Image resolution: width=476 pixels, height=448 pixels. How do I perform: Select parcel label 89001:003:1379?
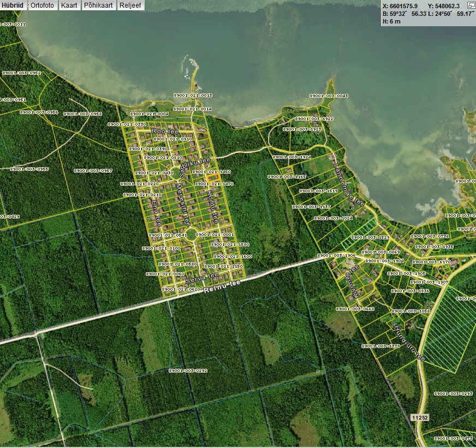380,346
